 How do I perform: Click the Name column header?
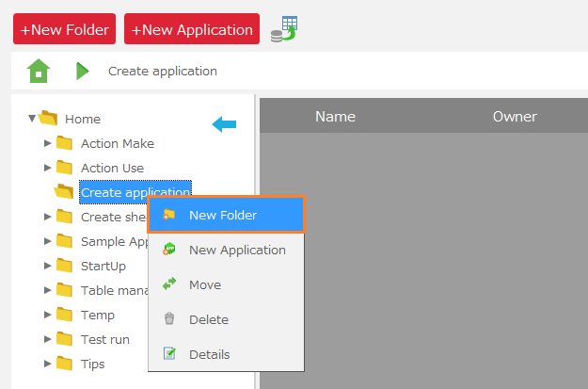[x=335, y=117]
